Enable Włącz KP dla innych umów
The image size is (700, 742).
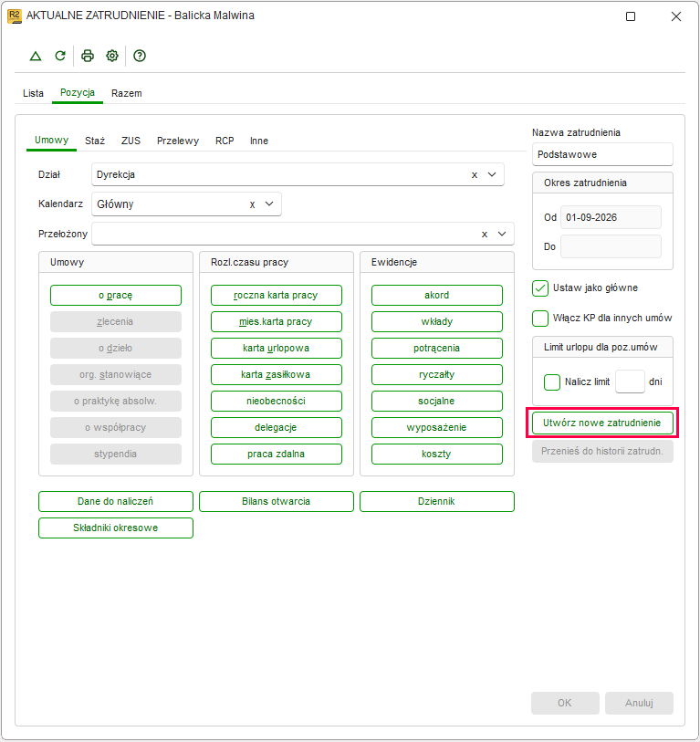[540, 318]
